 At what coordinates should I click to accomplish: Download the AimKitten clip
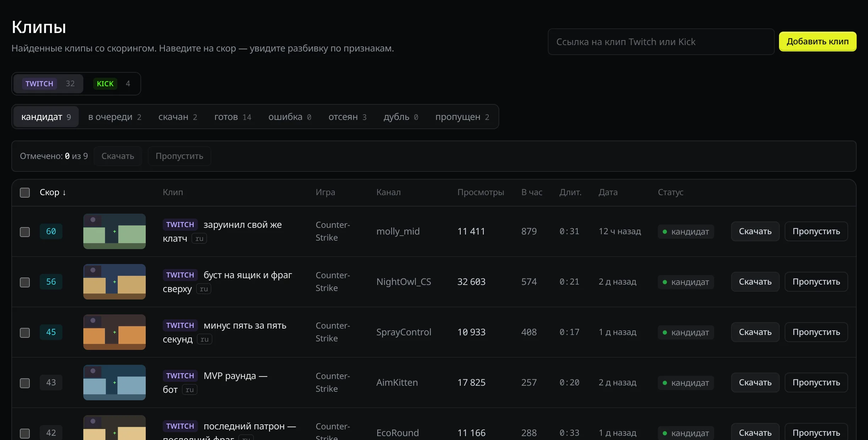point(755,383)
